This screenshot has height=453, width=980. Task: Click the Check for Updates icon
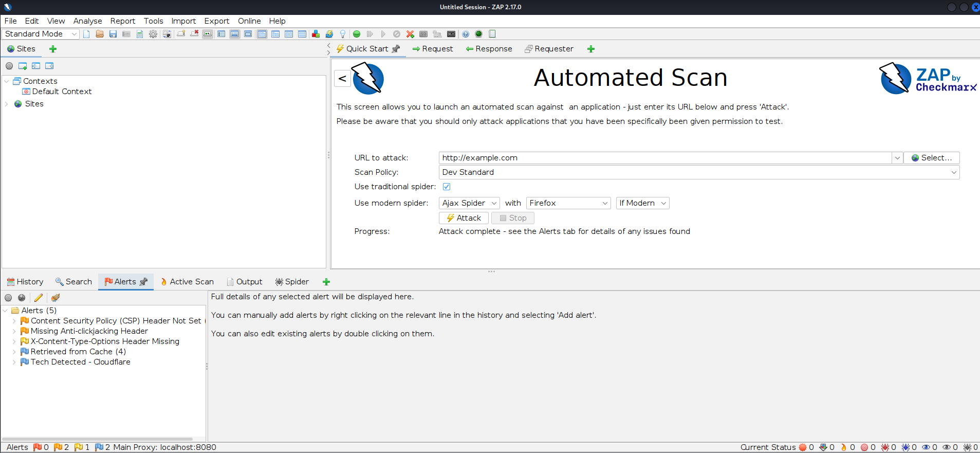tap(329, 34)
